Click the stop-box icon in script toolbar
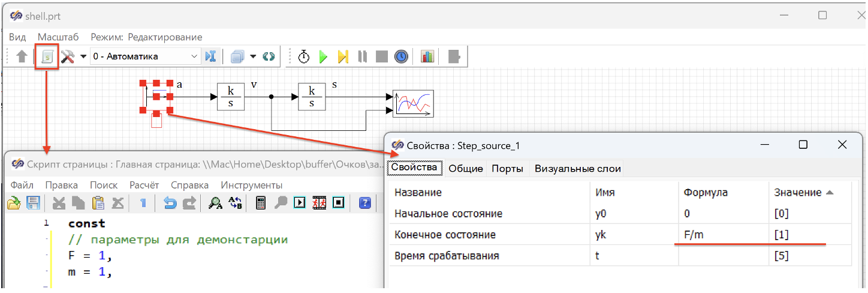Image resolution: width=868 pixels, height=293 pixels. click(339, 203)
